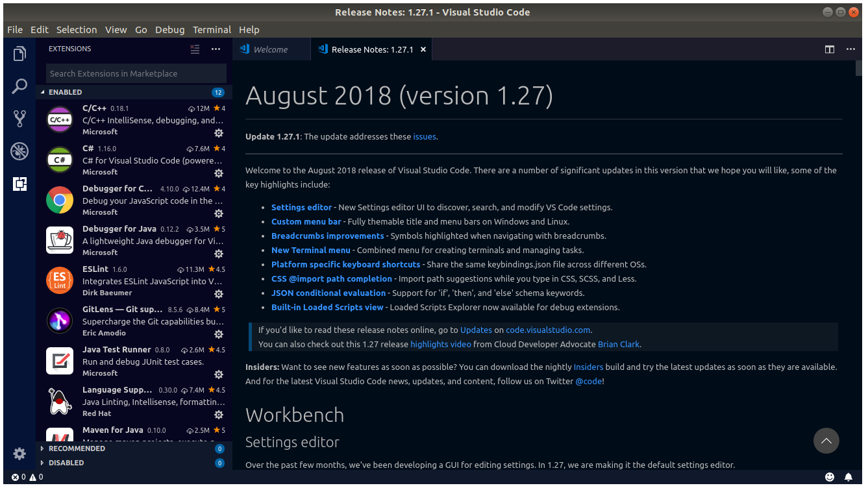
Task: Click the feedback smiley in status bar
Action: [x=830, y=477]
